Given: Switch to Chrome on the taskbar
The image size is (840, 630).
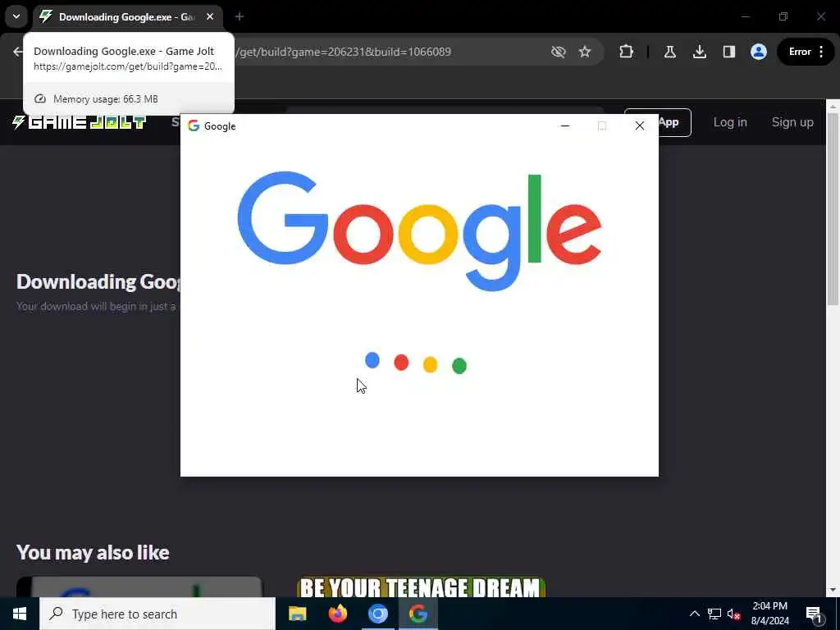Looking at the screenshot, I should click(x=377, y=614).
